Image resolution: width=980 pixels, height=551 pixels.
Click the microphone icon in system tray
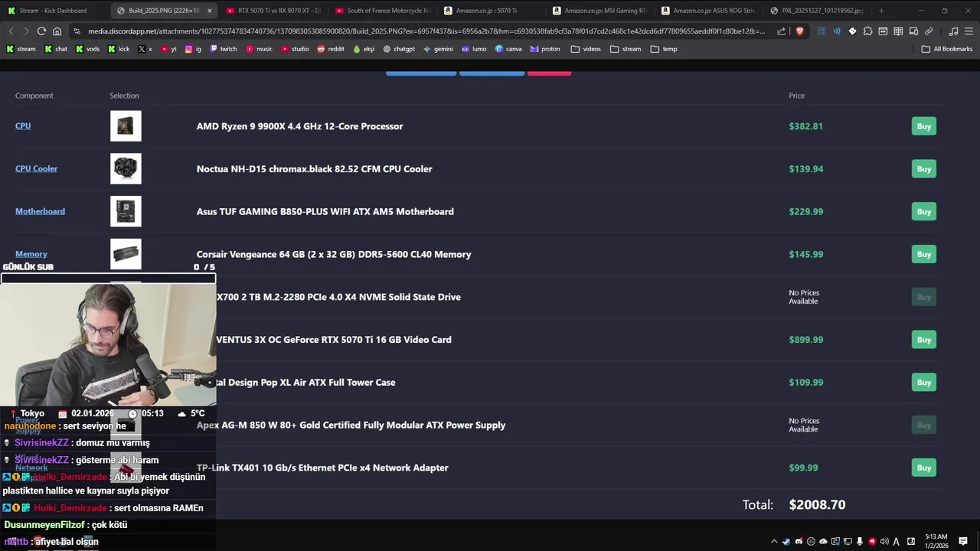[860, 542]
